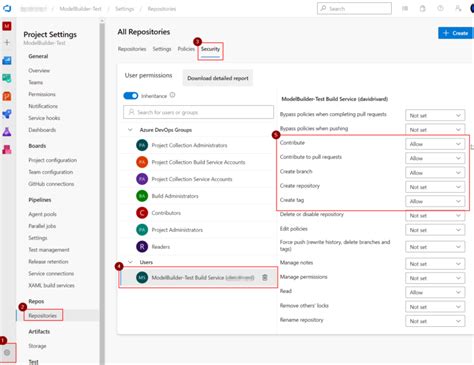
Task: Click Download detailed report button
Action: click(x=218, y=78)
